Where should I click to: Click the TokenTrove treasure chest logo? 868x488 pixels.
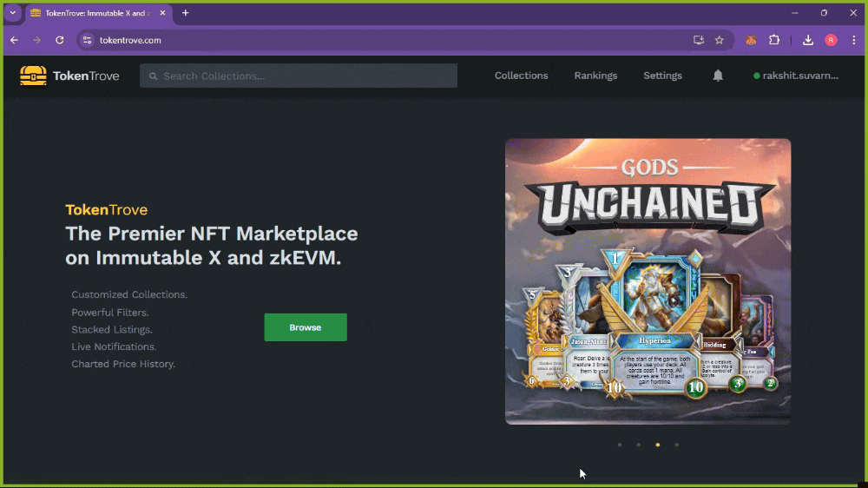click(x=33, y=76)
